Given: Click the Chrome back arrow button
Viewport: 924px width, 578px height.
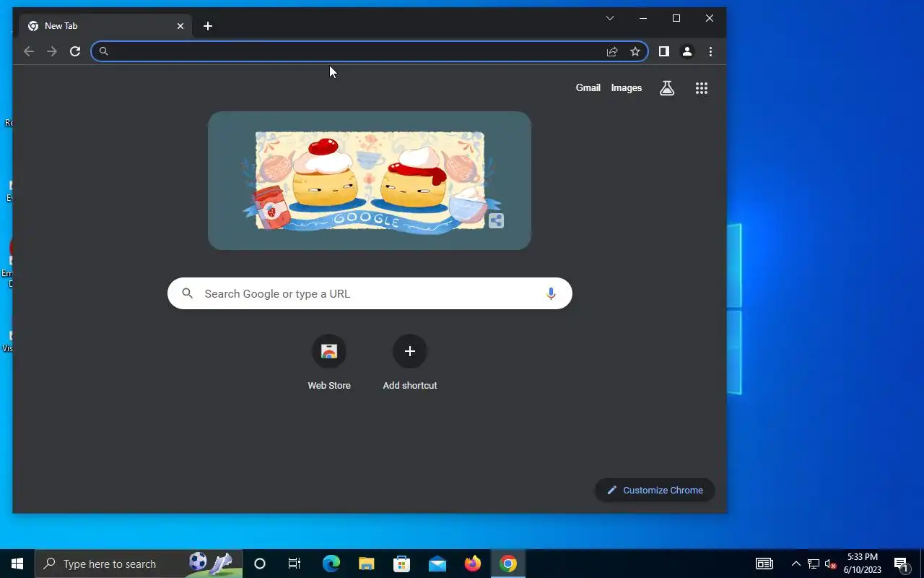Looking at the screenshot, I should coord(29,51).
